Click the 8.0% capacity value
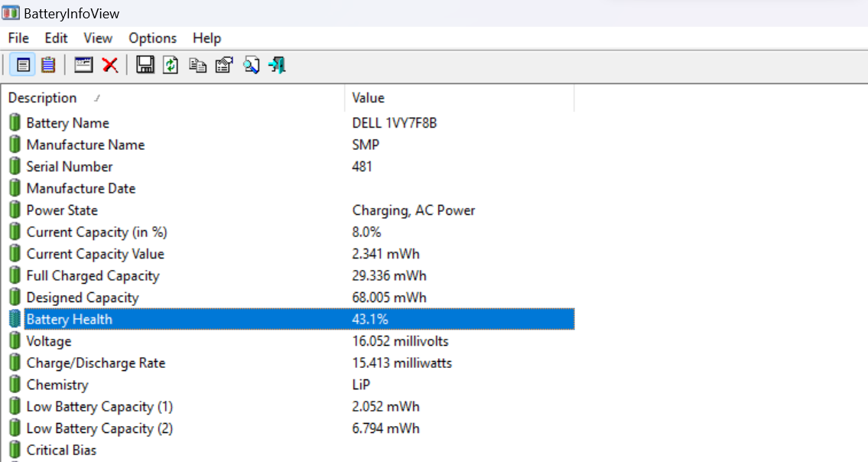 click(366, 232)
